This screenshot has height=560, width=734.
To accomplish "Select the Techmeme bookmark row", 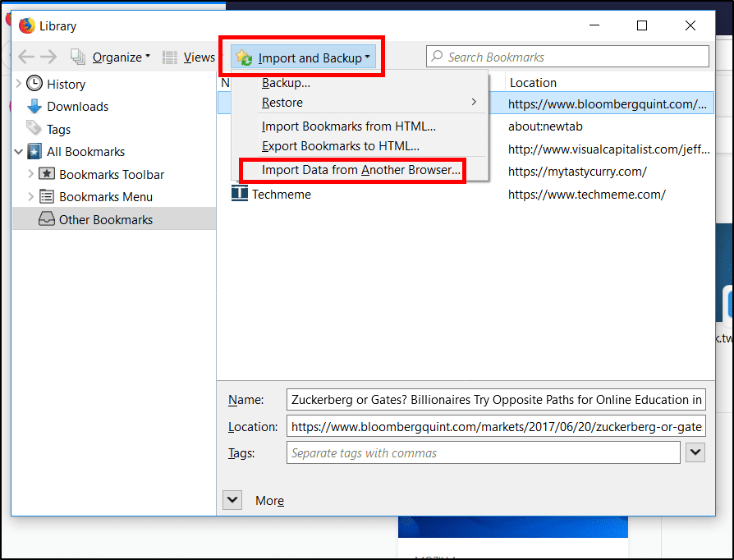I will (466, 195).
